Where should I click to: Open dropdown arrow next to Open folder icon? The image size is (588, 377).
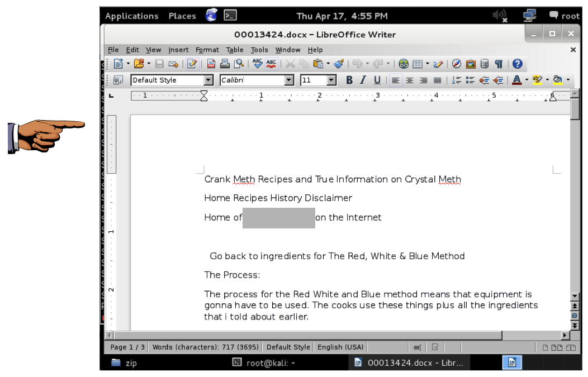[x=149, y=64]
